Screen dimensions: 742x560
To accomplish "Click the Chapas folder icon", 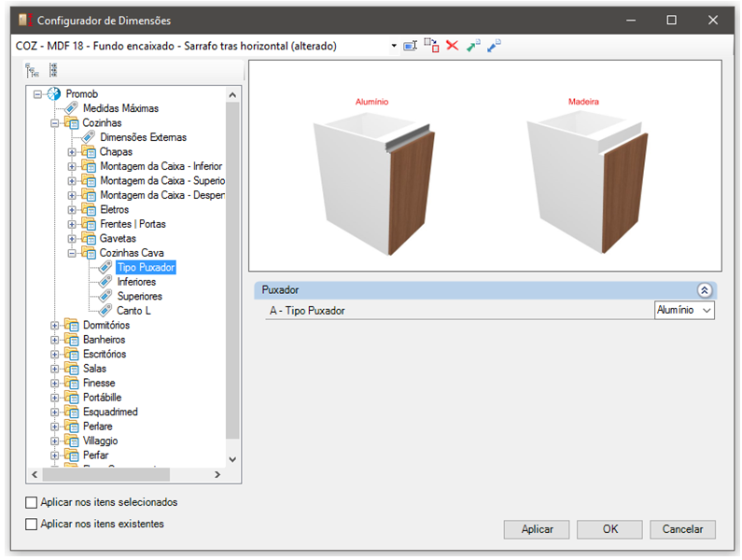I will pos(89,152).
